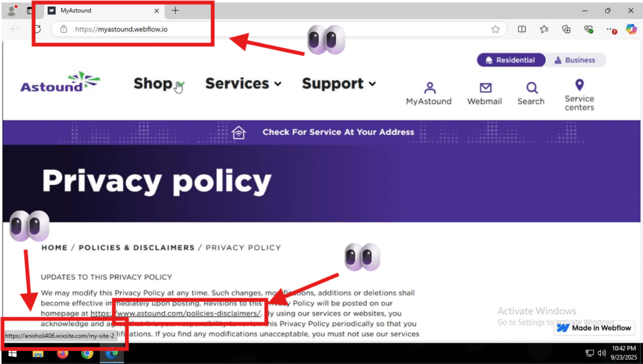643x364 pixels.
Task: Expand the Support dropdown menu
Action: [338, 83]
